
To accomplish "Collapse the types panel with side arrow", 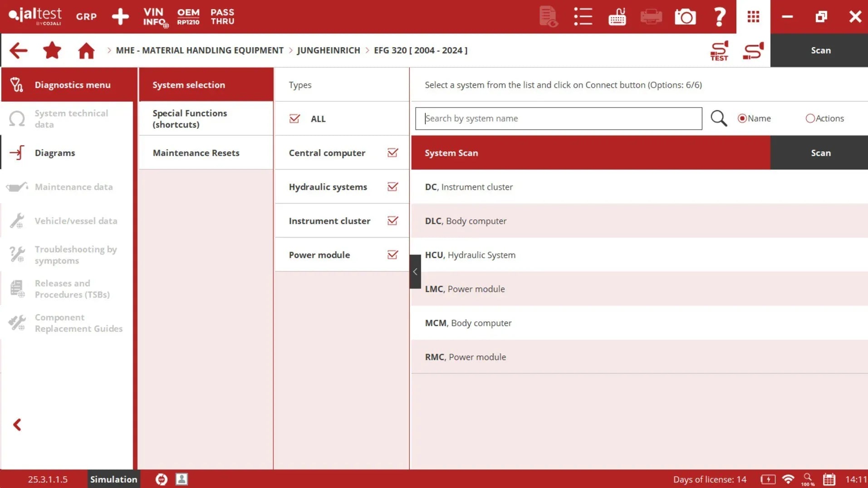I will coord(415,272).
